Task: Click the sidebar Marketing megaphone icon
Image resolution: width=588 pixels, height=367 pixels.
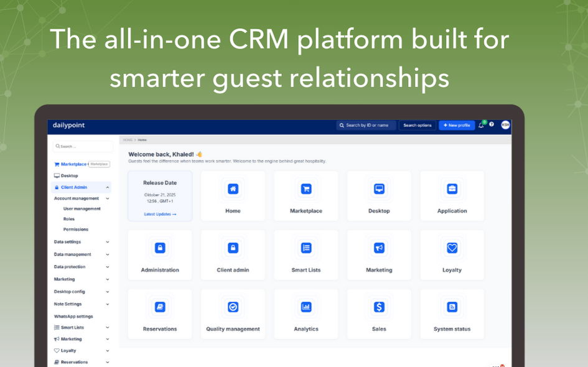Action: 57,339
